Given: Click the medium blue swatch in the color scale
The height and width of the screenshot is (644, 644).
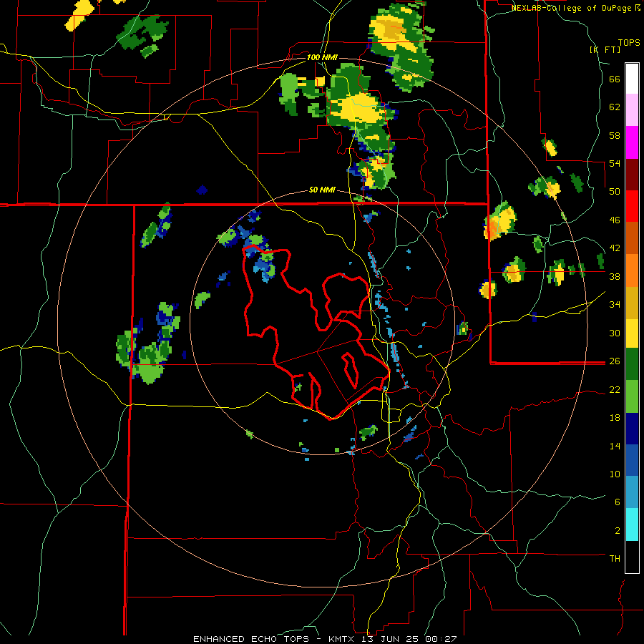Looking at the screenshot, I should tap(632, 460).
